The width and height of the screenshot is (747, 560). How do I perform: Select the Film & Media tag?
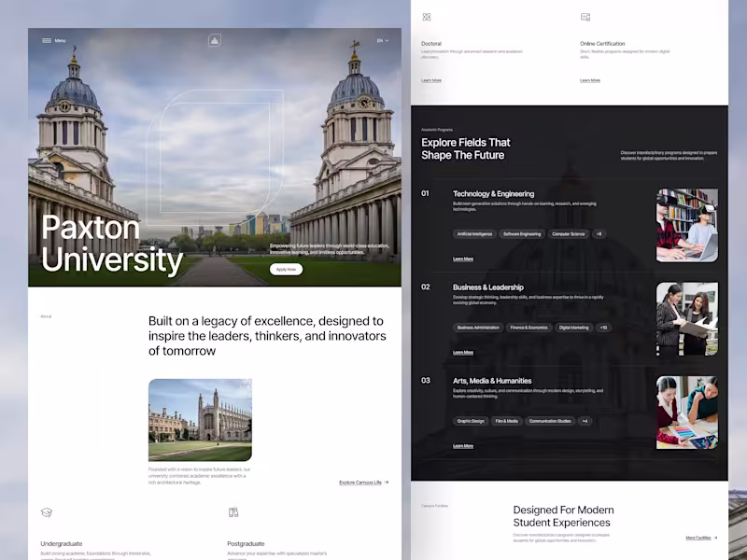[506, 421]
